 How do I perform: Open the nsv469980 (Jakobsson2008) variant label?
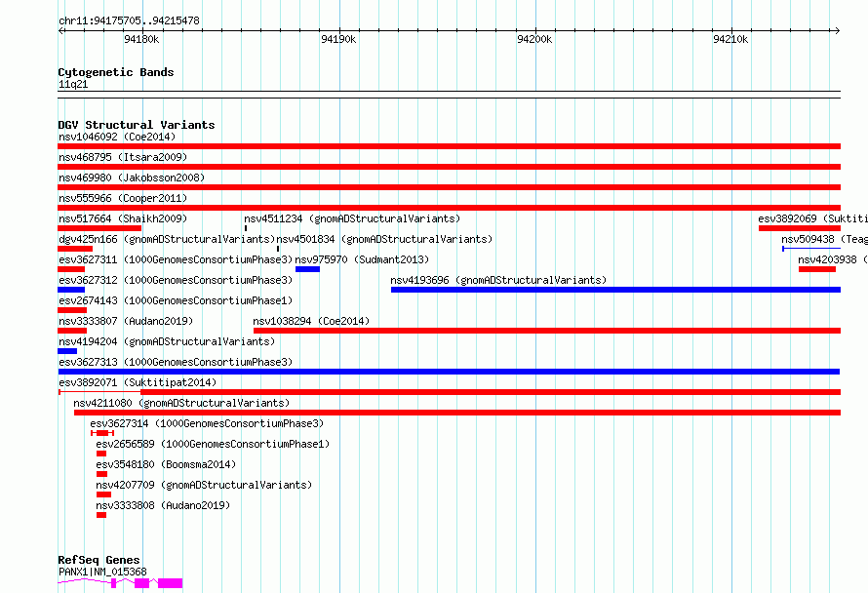pos(132,178)
